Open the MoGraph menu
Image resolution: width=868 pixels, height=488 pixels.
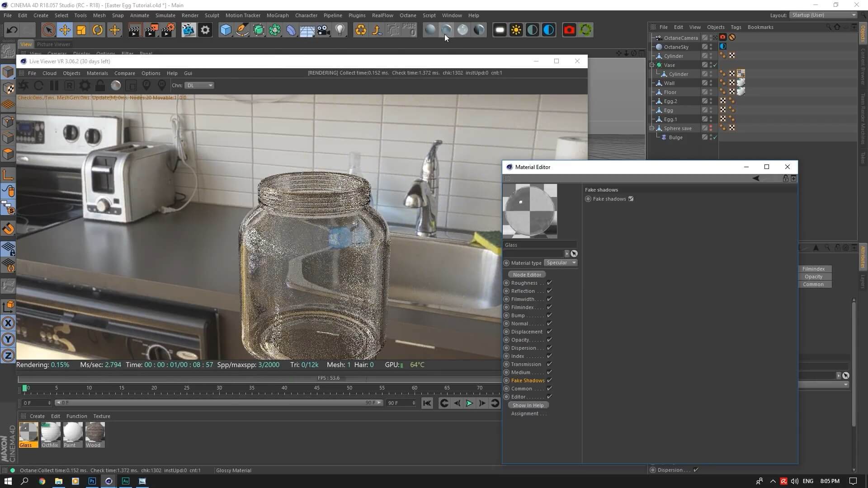(277, 15)
